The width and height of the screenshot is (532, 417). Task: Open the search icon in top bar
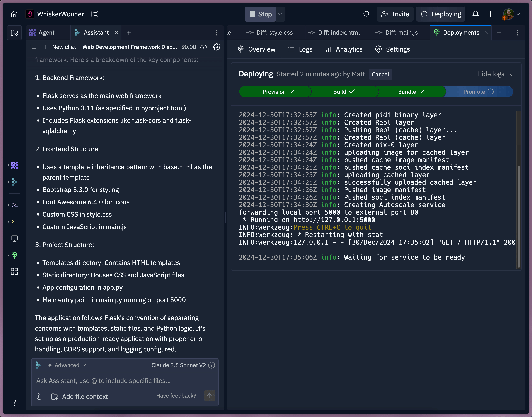pyautogui.click(x=366, y=14)
